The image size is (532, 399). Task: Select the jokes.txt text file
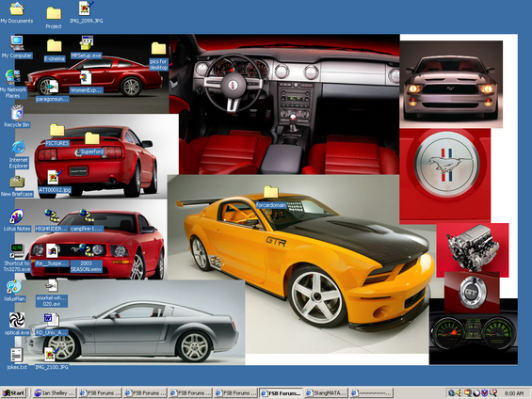tap(17, 359)
